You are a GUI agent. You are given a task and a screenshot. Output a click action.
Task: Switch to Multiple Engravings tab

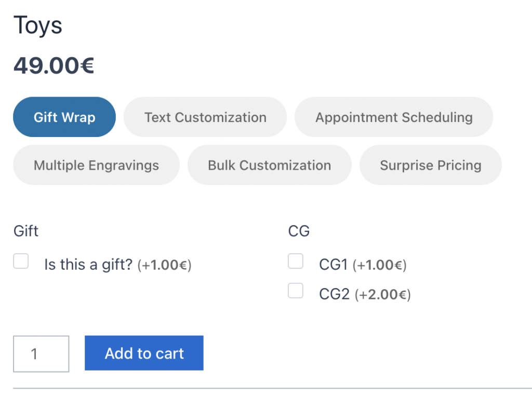coord(96,166)
